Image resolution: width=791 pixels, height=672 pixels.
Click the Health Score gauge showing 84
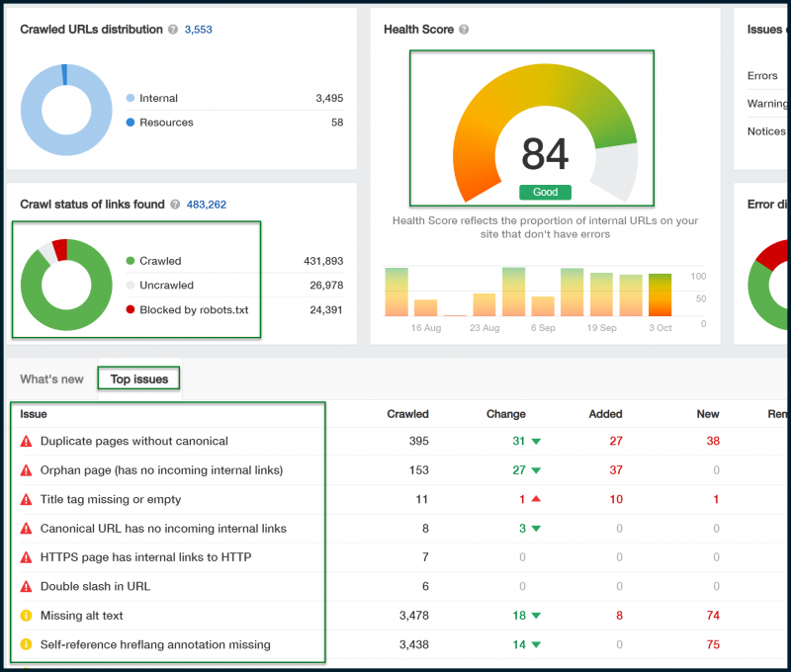545,132
